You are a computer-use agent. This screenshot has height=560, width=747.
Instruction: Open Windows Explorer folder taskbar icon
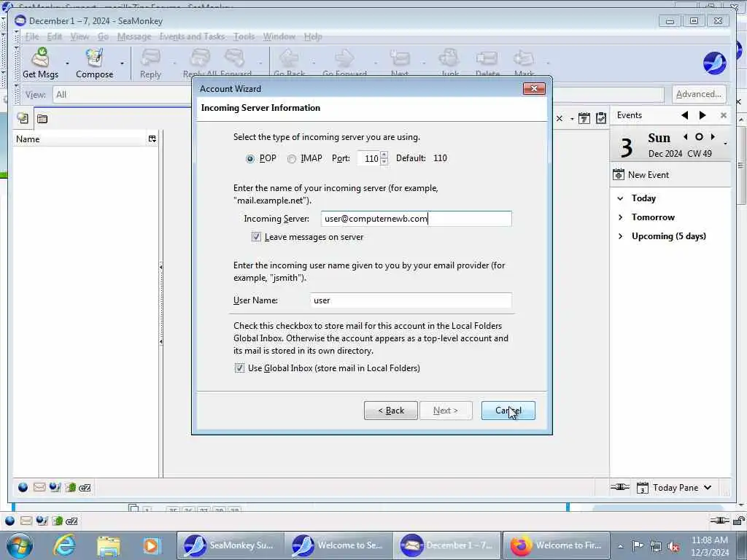click(108, 545)
